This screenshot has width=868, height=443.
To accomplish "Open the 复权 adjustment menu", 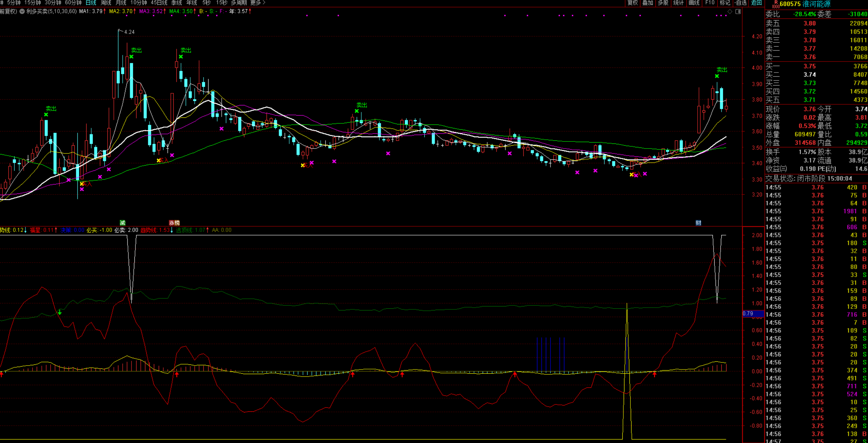I will pyautogui.click(x=632, y=3).
